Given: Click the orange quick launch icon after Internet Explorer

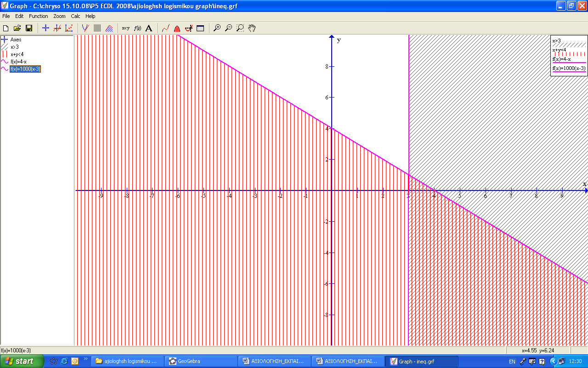Looking at the screenshot, I should (x=75, y=361).
